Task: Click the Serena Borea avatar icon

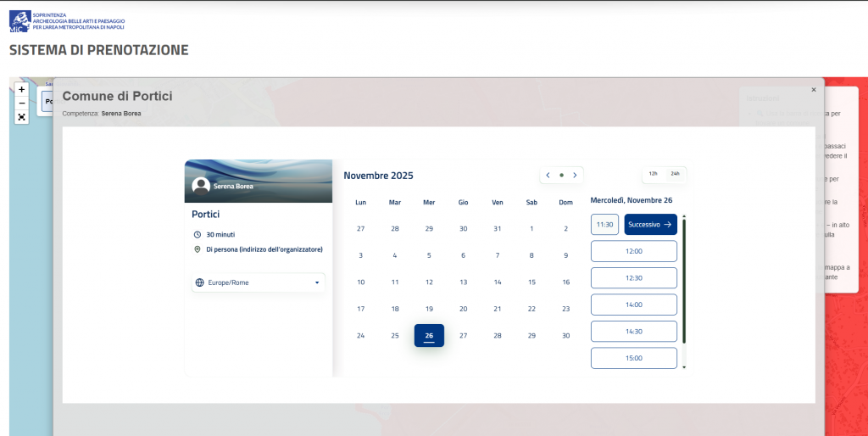Action: click(x=201, y=185)
